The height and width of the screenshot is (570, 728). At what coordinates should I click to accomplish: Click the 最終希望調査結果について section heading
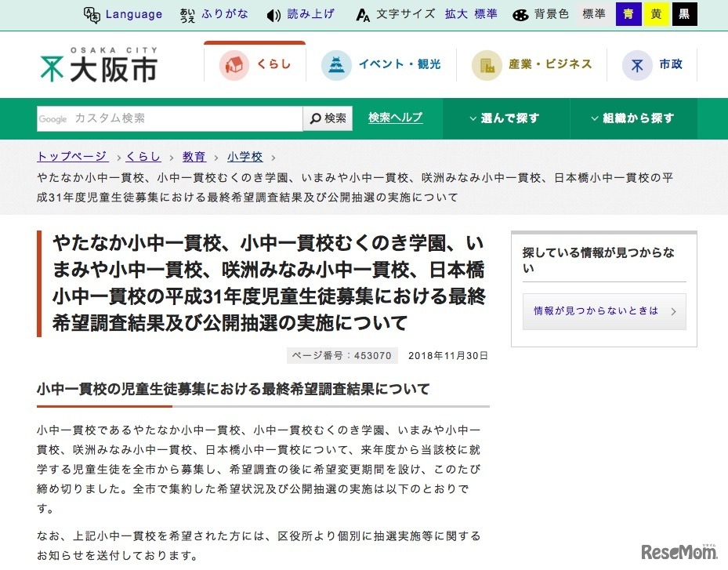click(x=233, y=389)
